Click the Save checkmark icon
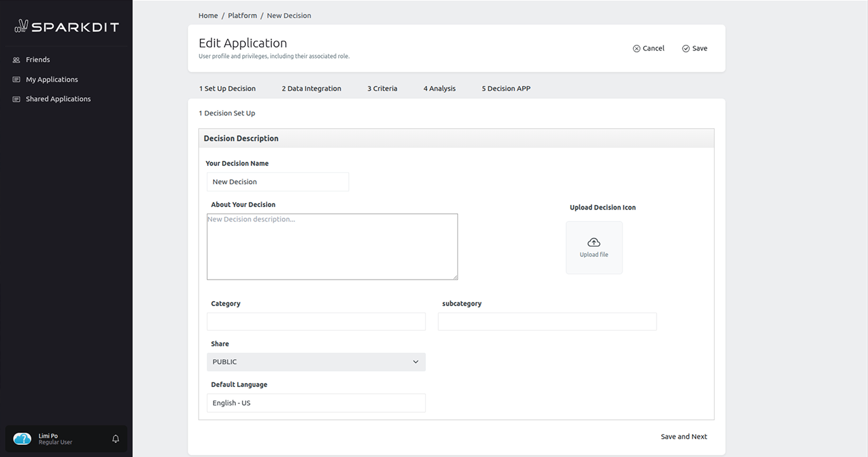 tap(685, 48)
